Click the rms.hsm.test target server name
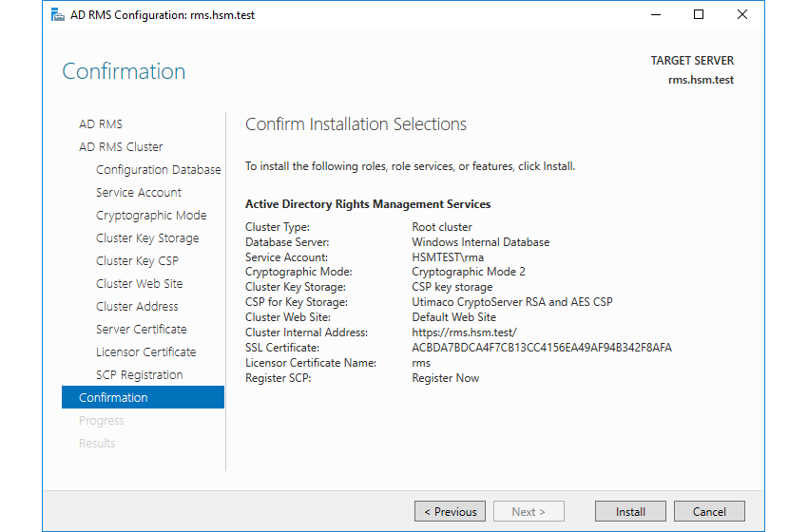The width and height of the screenshot is (808, 532). 701,80
